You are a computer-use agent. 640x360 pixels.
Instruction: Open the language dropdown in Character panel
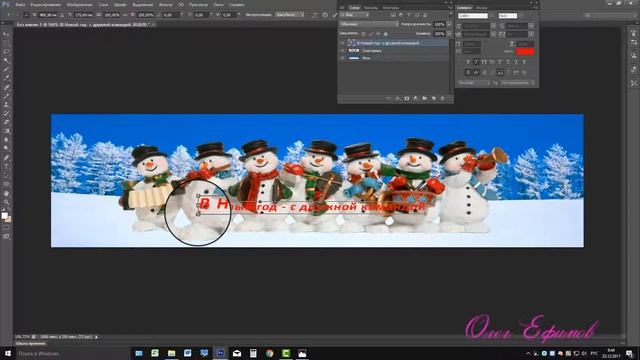point(473,82)
